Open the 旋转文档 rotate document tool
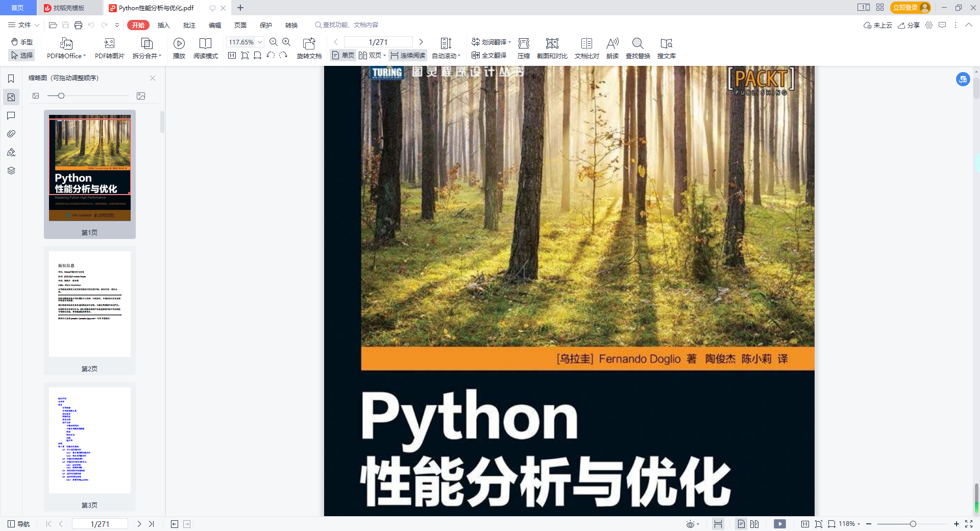Viewport: 980px width, 531px height. coord(309,44)
